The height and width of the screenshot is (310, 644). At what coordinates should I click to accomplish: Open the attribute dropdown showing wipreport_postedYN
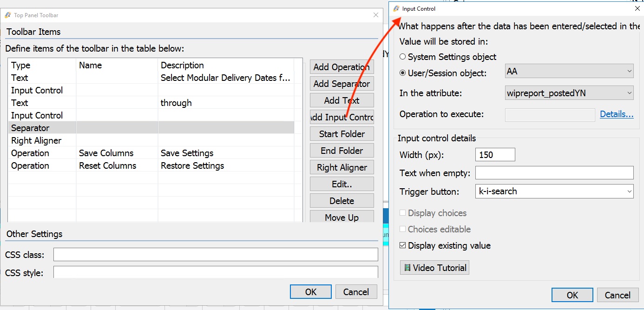click(x=569, y=93)
